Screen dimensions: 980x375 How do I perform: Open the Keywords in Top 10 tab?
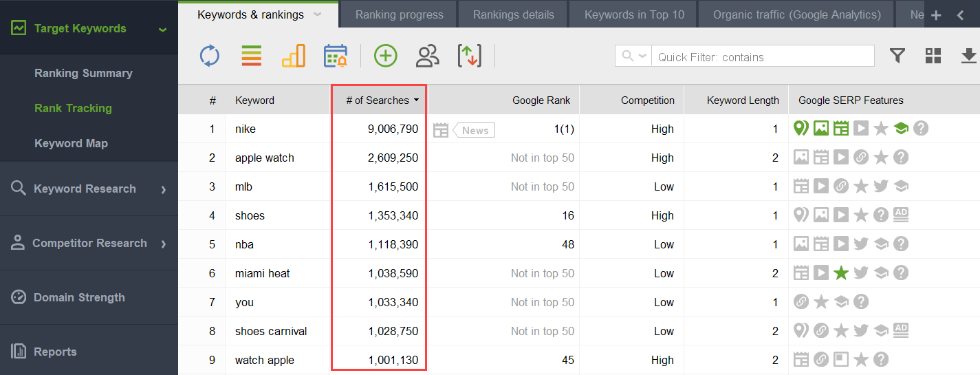pyautogui.click(x=634, y=14)
